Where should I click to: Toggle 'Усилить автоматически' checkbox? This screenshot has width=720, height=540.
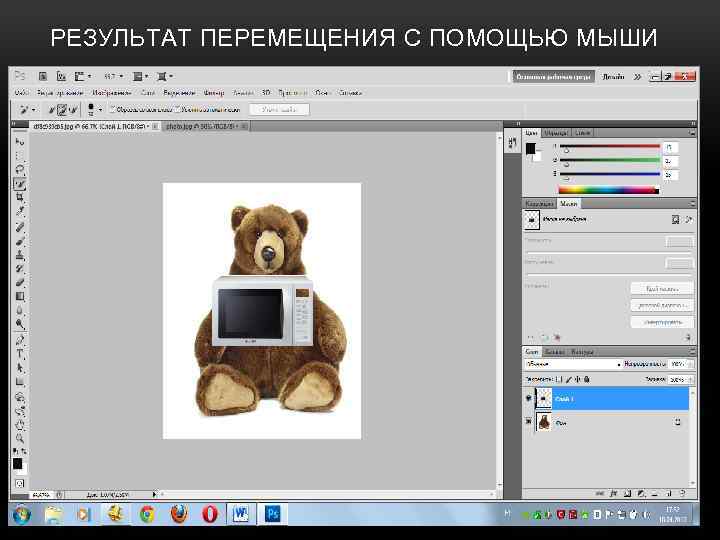tap(178, 109)
